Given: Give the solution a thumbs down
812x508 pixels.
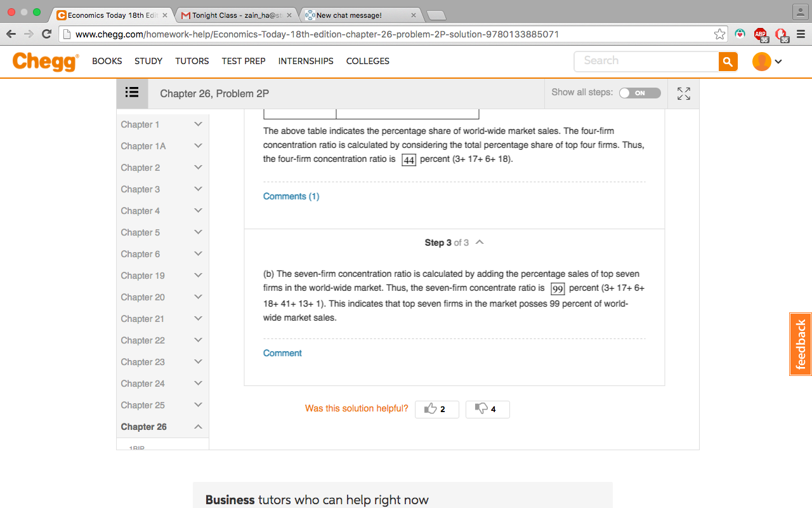Looking at the screenshot, I should 487,409.
